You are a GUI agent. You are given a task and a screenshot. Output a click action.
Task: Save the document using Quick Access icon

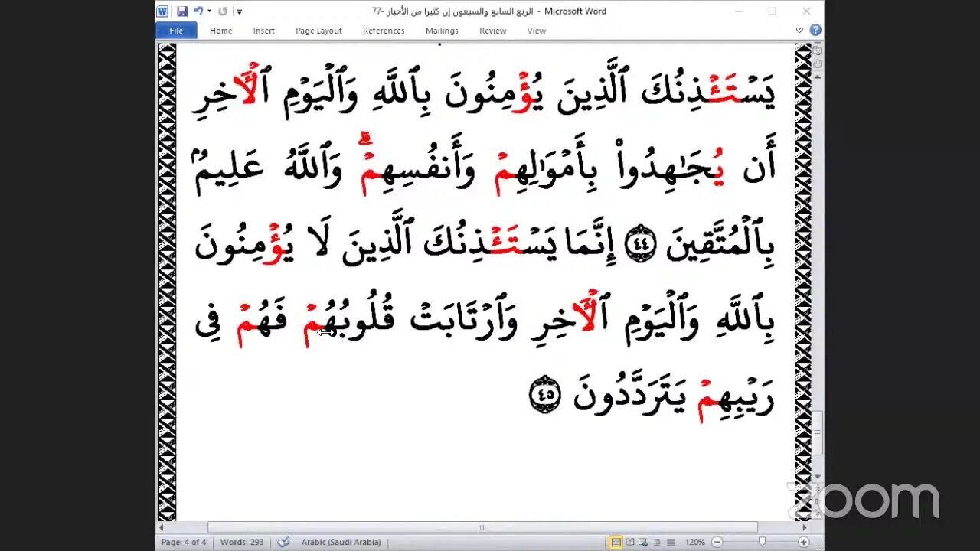[x=182, y=11]
